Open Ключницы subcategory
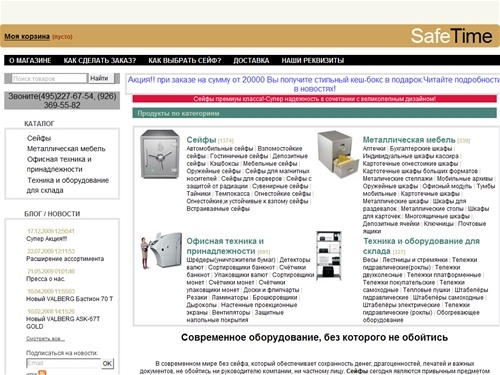This screenshot has width=500, height=375. (x=438, y=224)
